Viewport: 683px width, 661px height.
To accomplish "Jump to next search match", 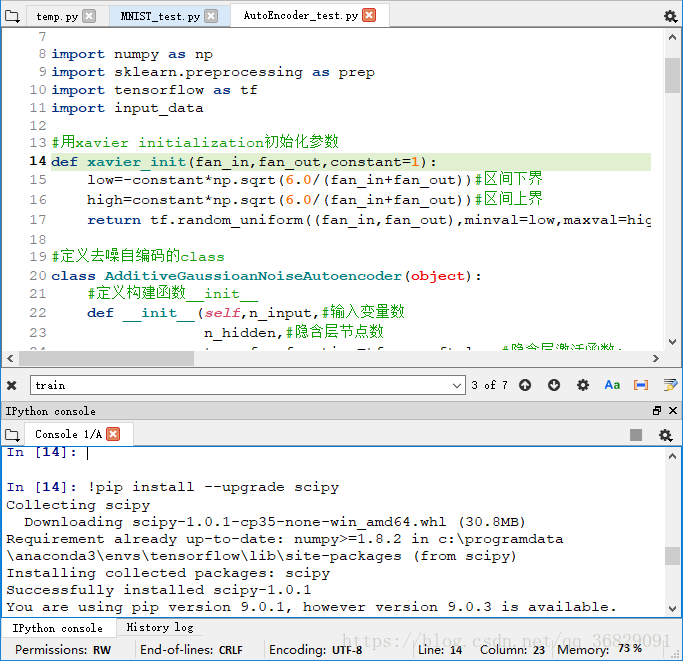I will [554, 385].
